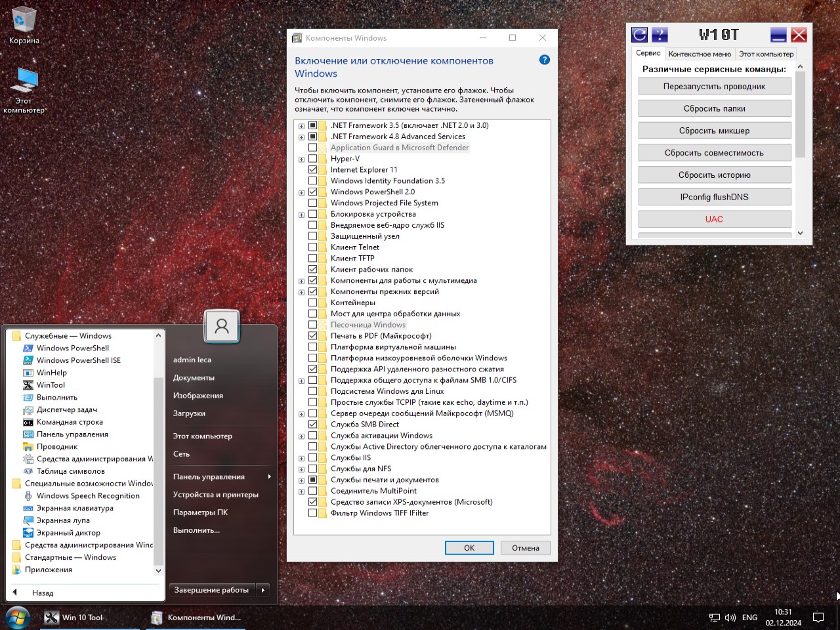Viewport: 840px width, 630px height.
Task: Enable the Telnet client checkbox
Action: pos(313,247)
